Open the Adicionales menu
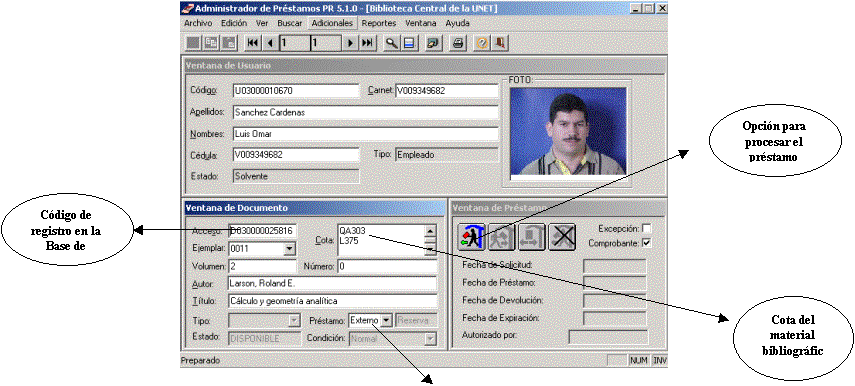This screenshot has width=855, height=386. pyautogui.click(x=332, y=23)
